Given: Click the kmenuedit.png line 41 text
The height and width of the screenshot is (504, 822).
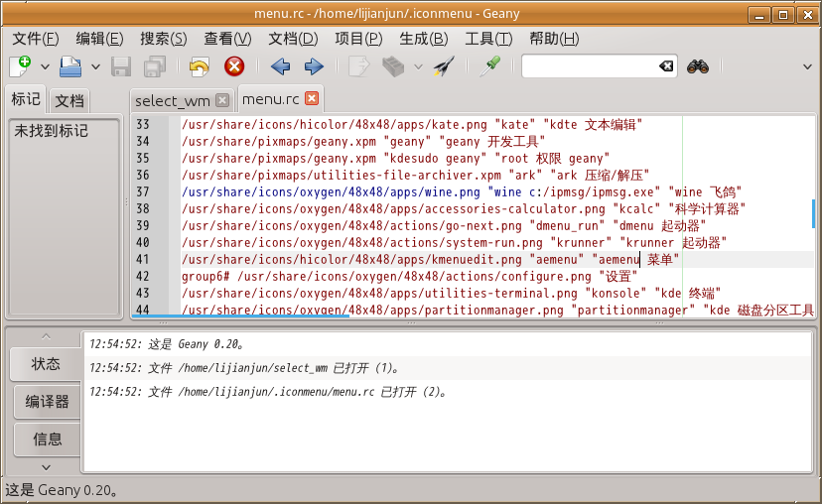Looking at the screenshot, I should [x=431, y=259].
